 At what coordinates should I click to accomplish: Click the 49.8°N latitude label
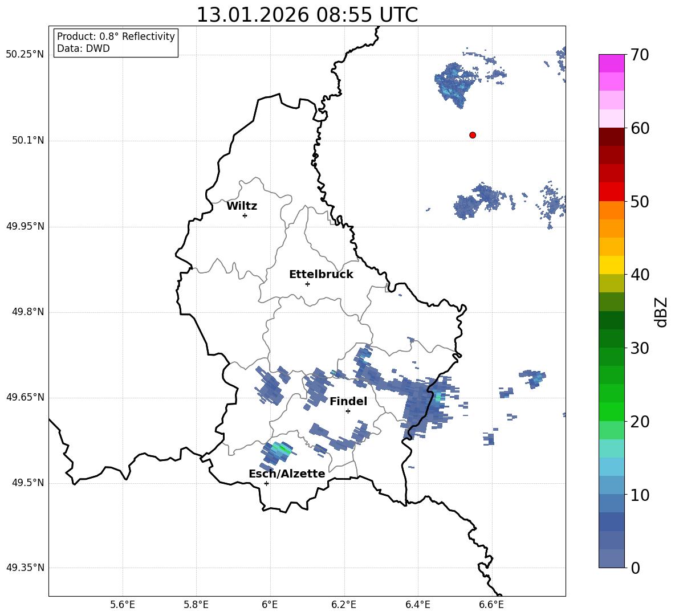pos(28,312)
